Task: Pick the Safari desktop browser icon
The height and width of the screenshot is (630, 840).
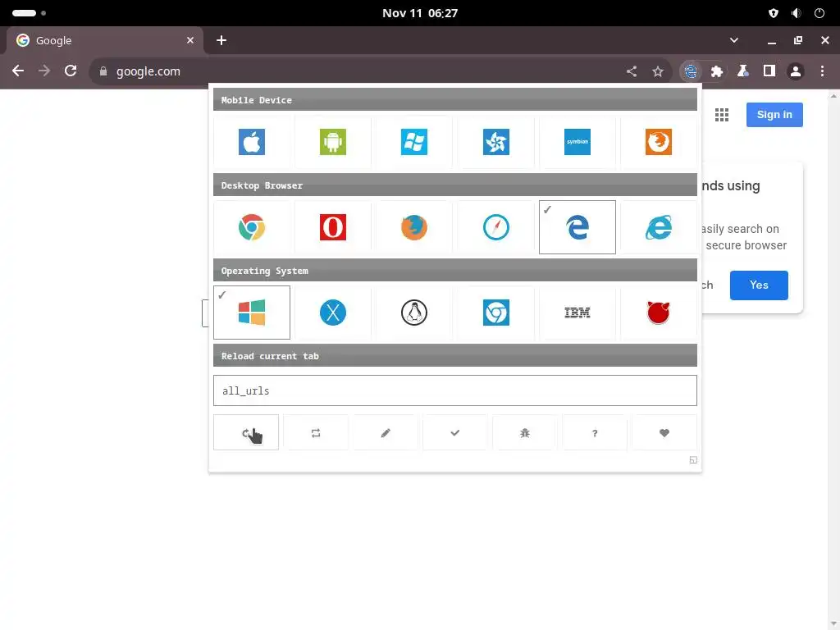Action: point(496,227)
